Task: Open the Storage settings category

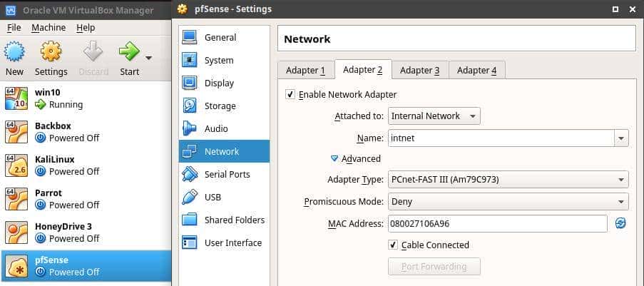Action: point(219,106)
